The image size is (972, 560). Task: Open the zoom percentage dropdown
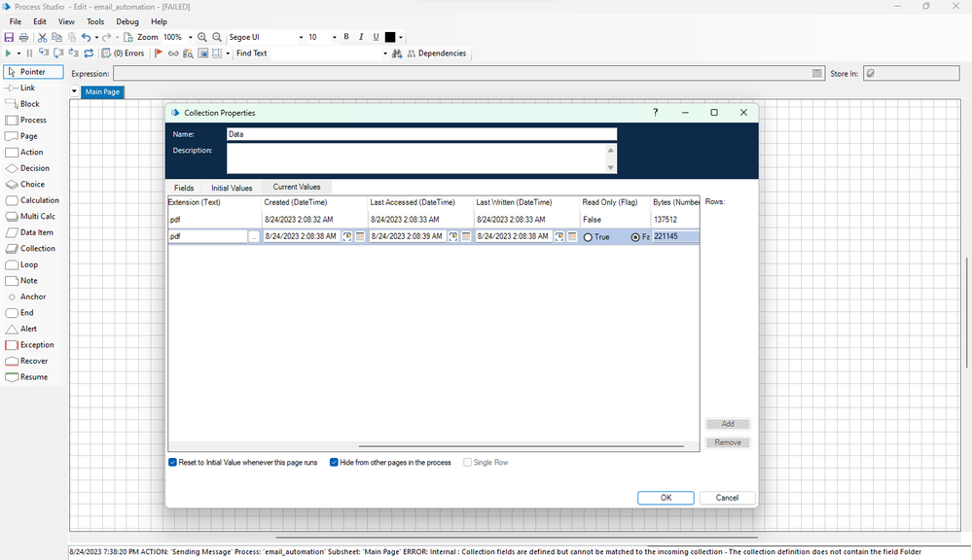coord(190,37)
